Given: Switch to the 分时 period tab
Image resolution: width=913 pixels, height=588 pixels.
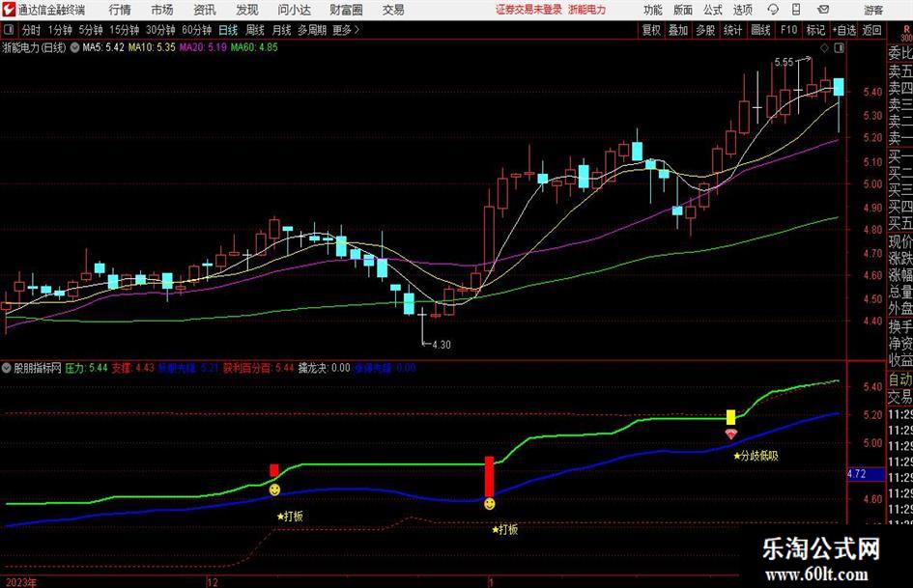Looking at the screenshot, I should coord(32,30).
